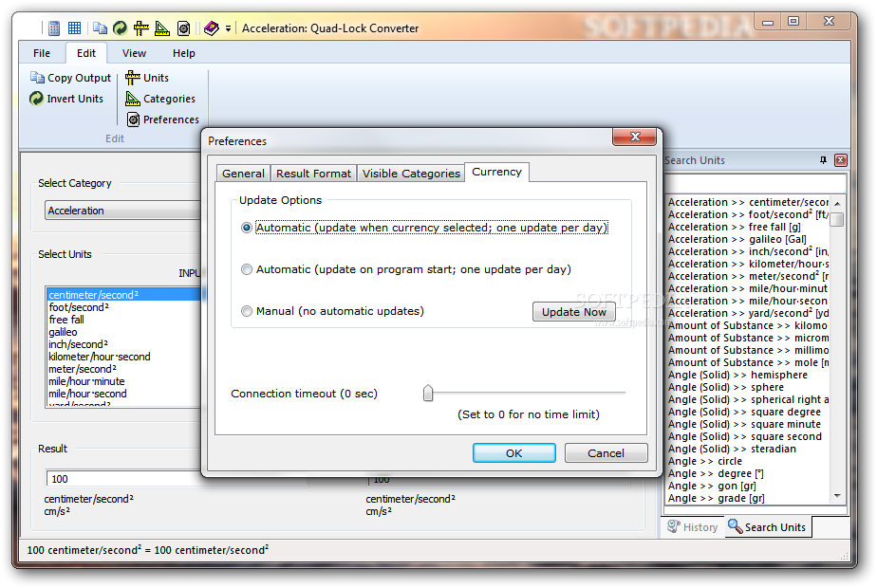Screen dimensions: 877x588
Task: Click Units button in Edit ribbon
Action: [x=147, y=78]
